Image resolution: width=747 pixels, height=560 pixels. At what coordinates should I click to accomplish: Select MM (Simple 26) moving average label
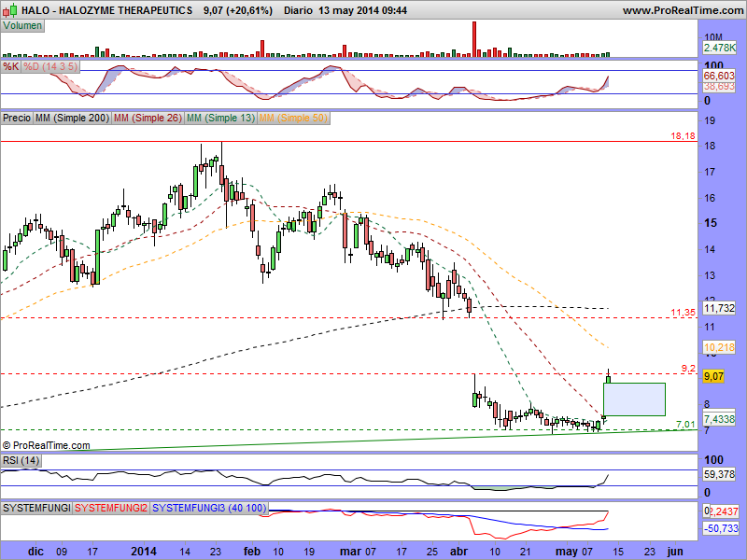click(148, 118)
